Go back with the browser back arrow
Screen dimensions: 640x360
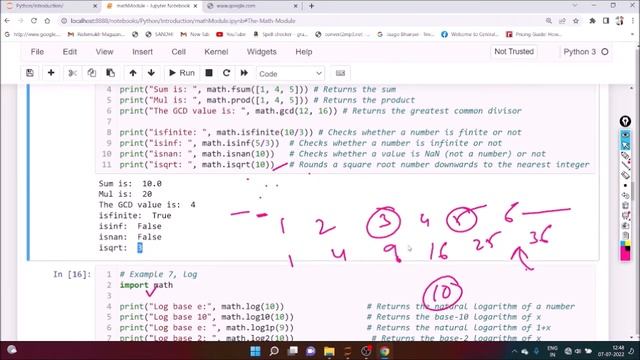[7, 20]
